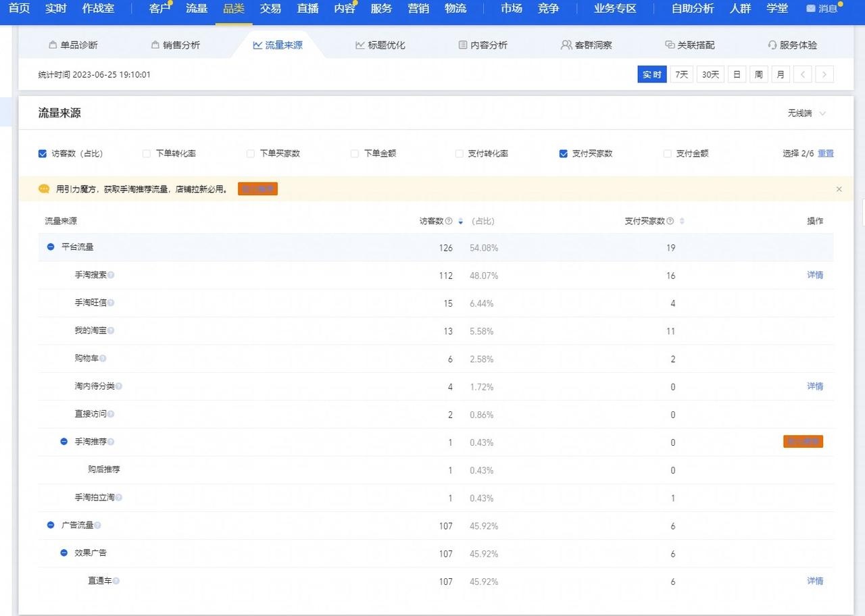Click help icon next to 手淘搜索

(x=111, y=275)
